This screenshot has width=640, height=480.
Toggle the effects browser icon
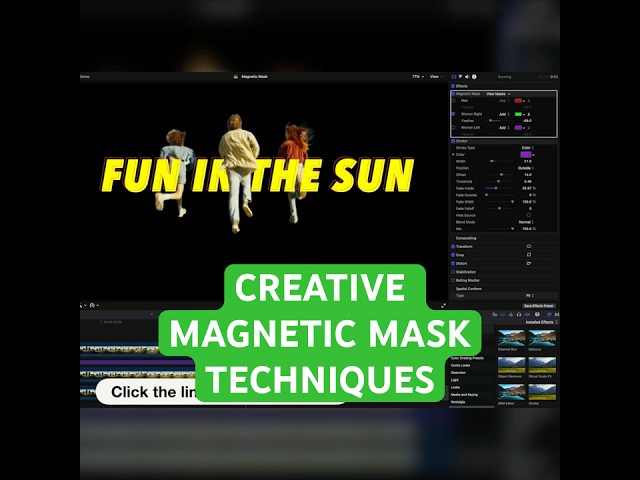(549, 315)
